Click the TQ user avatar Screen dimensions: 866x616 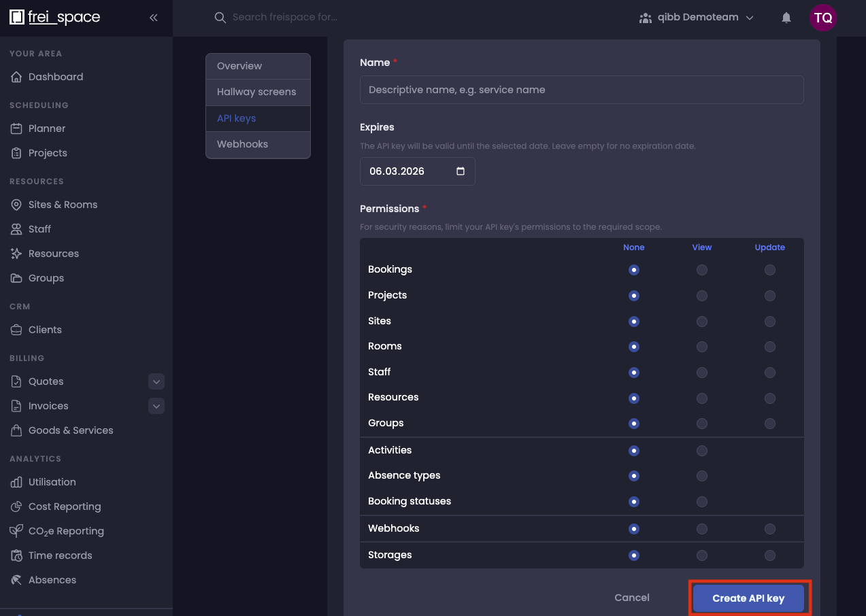point(822,18)
